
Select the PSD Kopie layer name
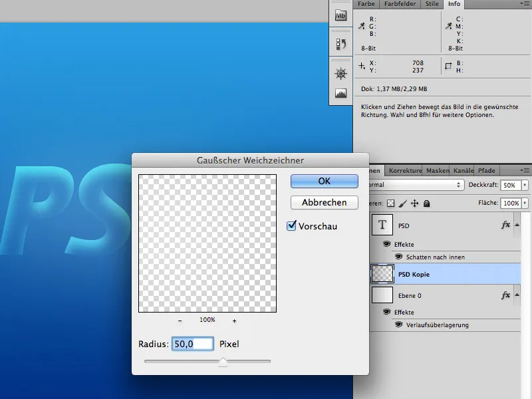[x=414, y=274]
